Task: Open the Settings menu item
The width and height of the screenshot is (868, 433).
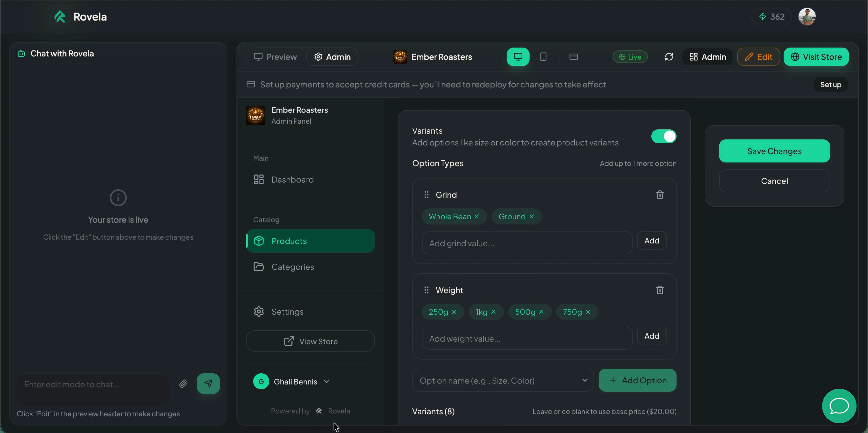Action: 310,312
